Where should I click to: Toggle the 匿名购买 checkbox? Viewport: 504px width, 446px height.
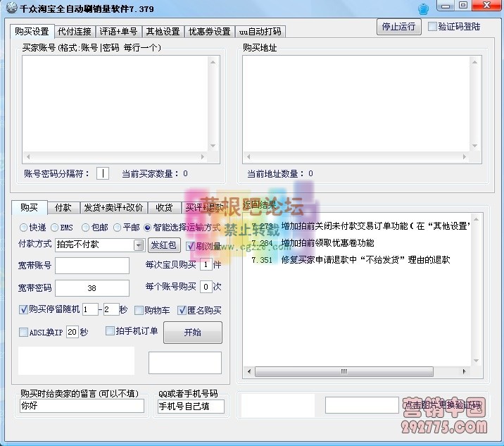[x=182, y=310]
